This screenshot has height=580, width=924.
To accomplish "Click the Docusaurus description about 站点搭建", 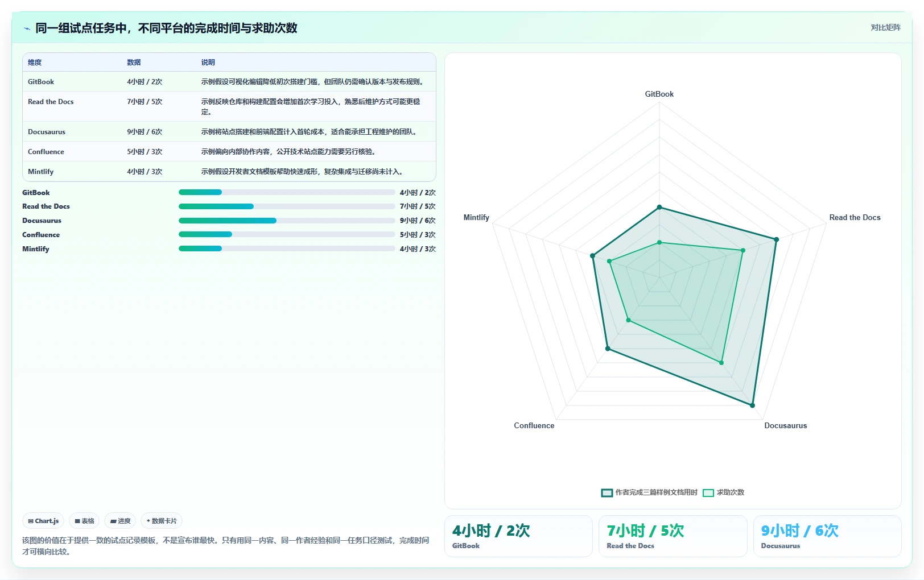I will coord(310,132).
